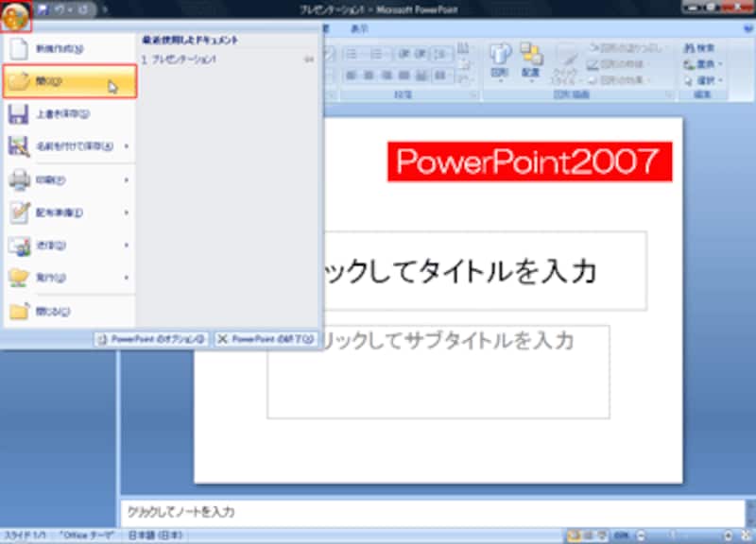Click the Zoom In plus button
756x544 pixels.
pyautogui.click(x=728, y=535)
